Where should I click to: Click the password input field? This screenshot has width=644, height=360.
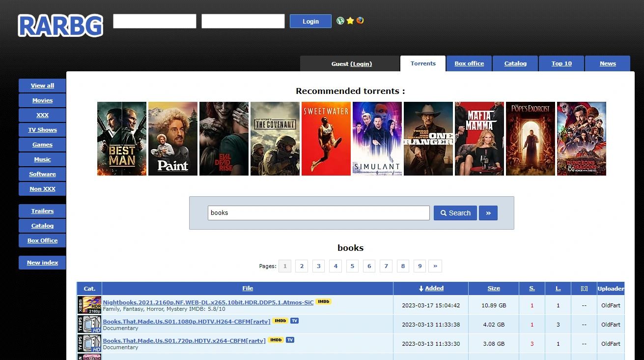click(x=243, y=21)
